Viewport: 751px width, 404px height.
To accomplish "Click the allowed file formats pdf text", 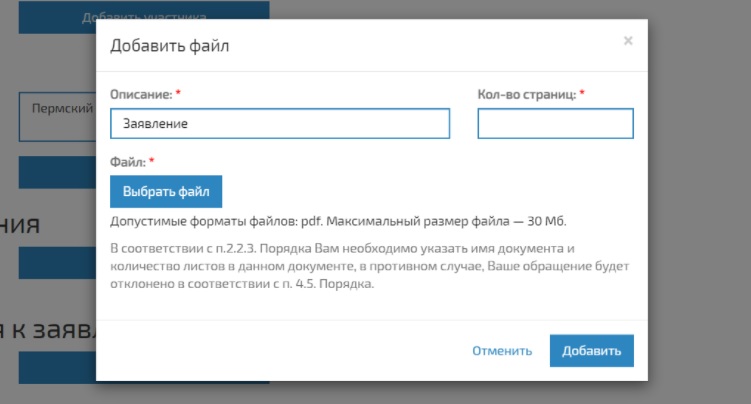I will 338,222.
